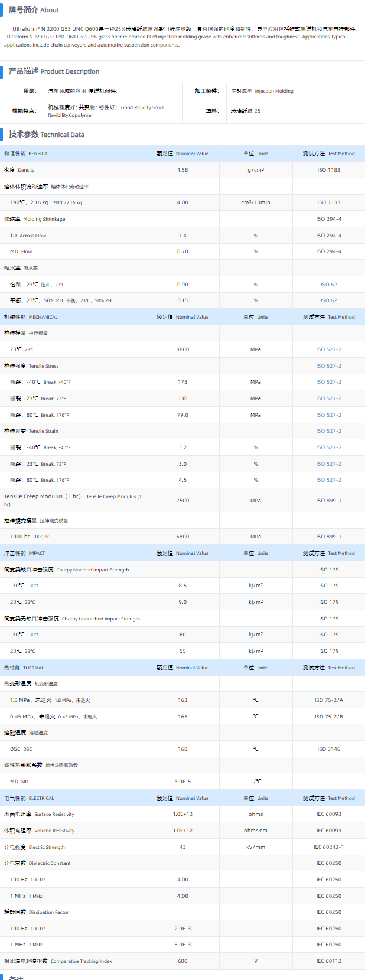
Task: Select the tensile stress value 79.0
Action: [182, 415]
